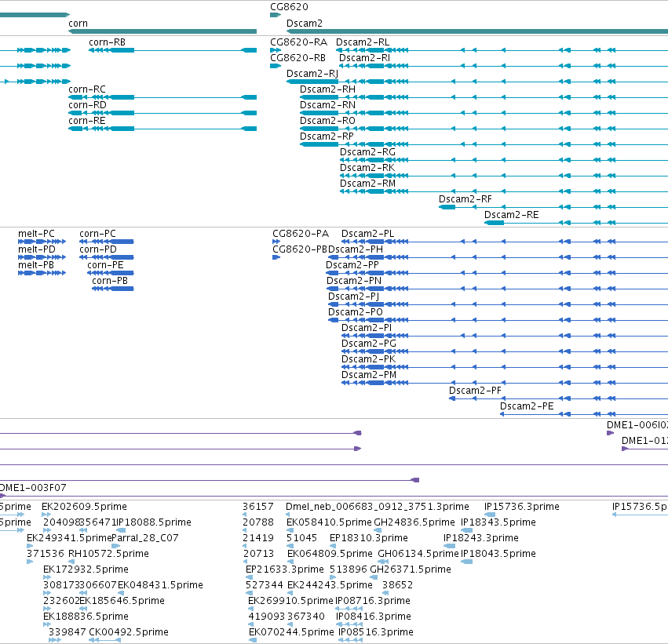Click the corn-PE protein label
The width and height of the screenshot is (668, 644).
[x=105, y=265]
